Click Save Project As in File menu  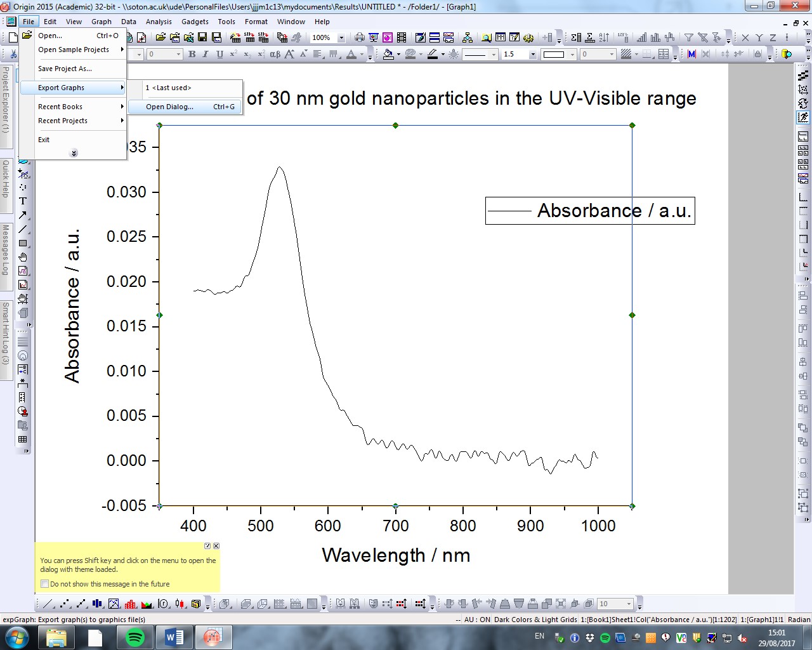(65, 69)
